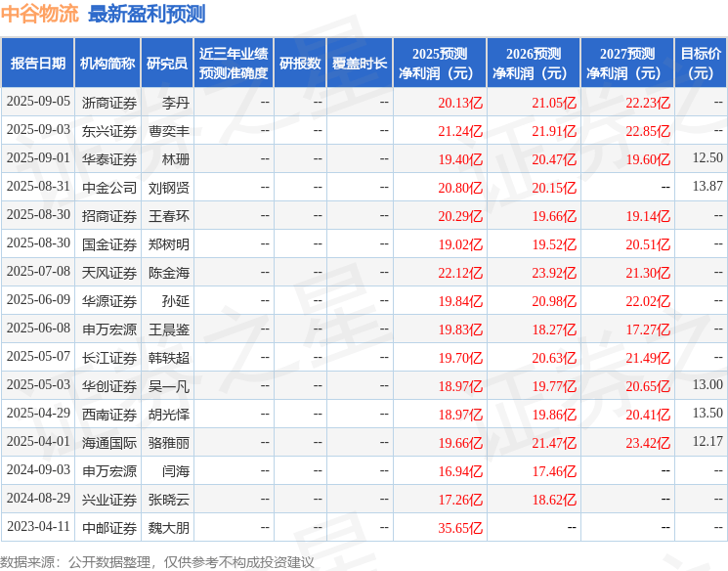Click analyst name 张晓云

pos(168,500)
